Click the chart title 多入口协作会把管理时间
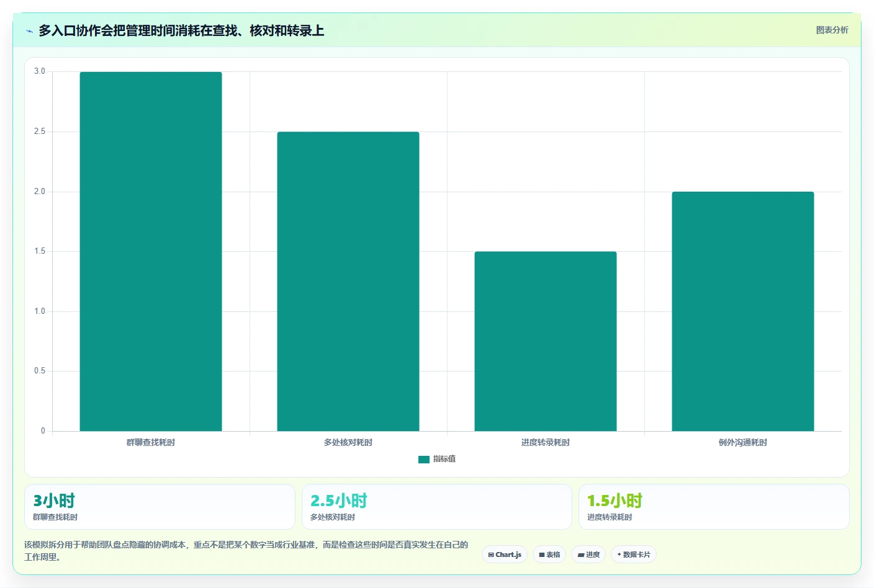The height and width of the screenshot is (588, 874). tap(181, 30)
